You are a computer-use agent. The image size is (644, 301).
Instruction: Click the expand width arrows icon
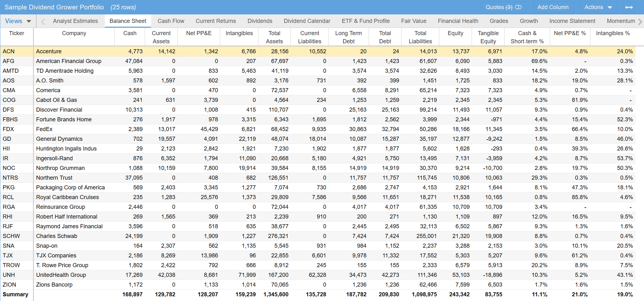point(629,7)
